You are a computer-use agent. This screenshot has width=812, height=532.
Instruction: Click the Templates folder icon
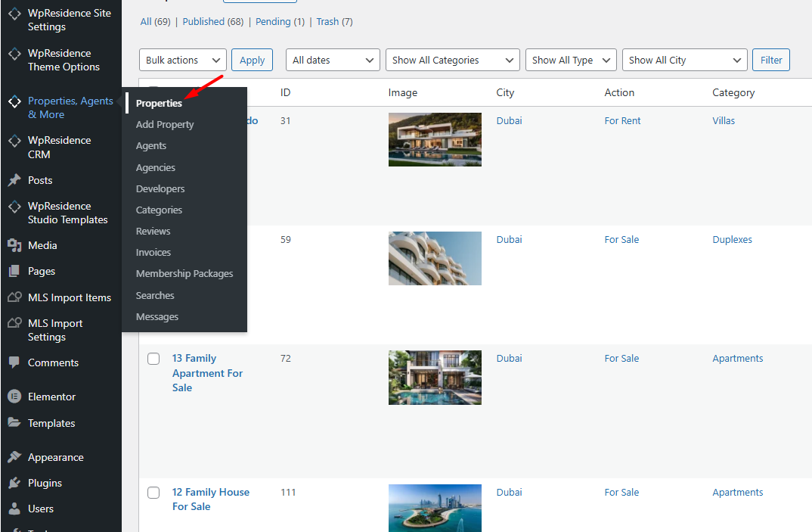click(14, 423)
